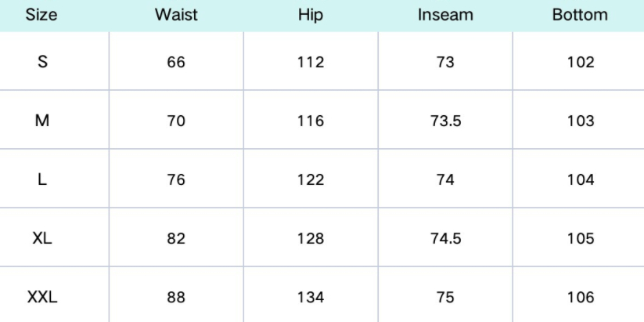Viewport: 644px width, 322px height.
Task: Click the Waist column header
Action: point(176,15)
